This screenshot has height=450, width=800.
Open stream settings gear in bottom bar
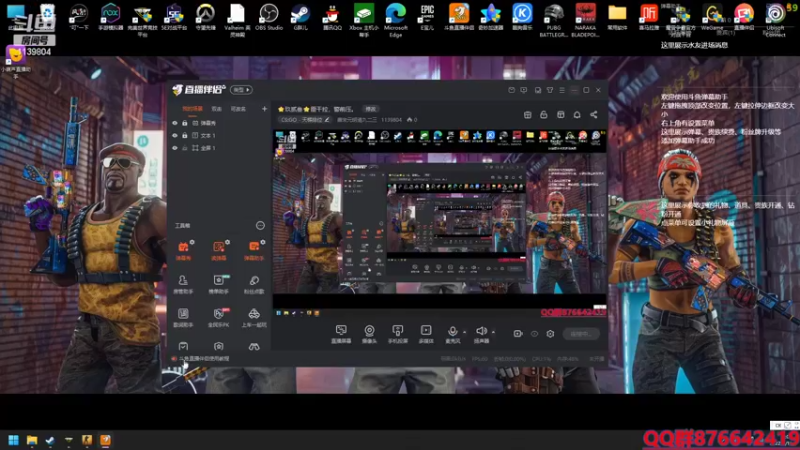coord(550,334)
